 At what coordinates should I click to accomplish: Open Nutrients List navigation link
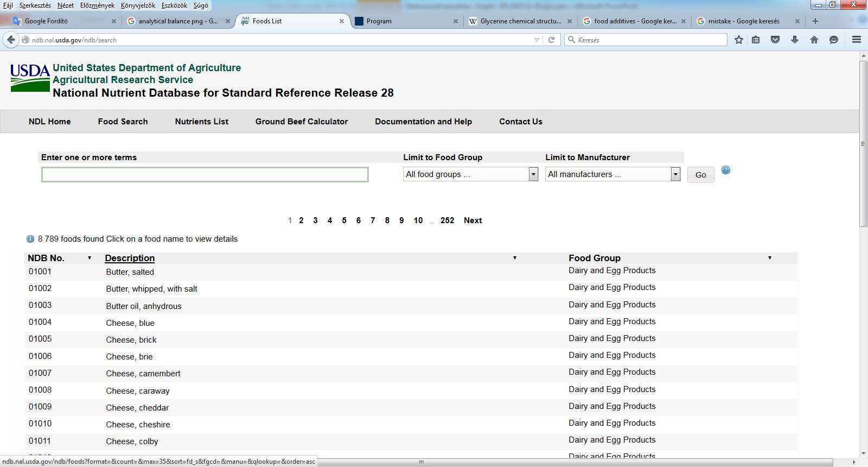(x=202, y=122)
